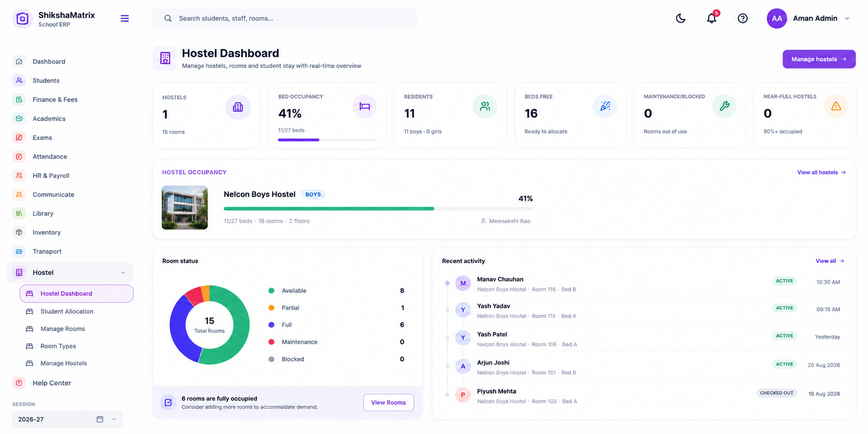Click the Inventory sidebar icon
Viewport: 868px width, 434px height.
pos(19,232)
